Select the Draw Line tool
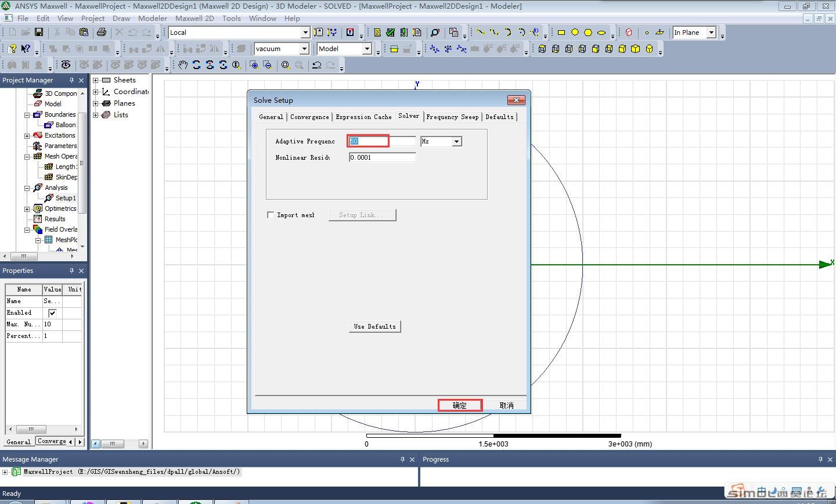836x504 pixels. click(x=481, y=32)
